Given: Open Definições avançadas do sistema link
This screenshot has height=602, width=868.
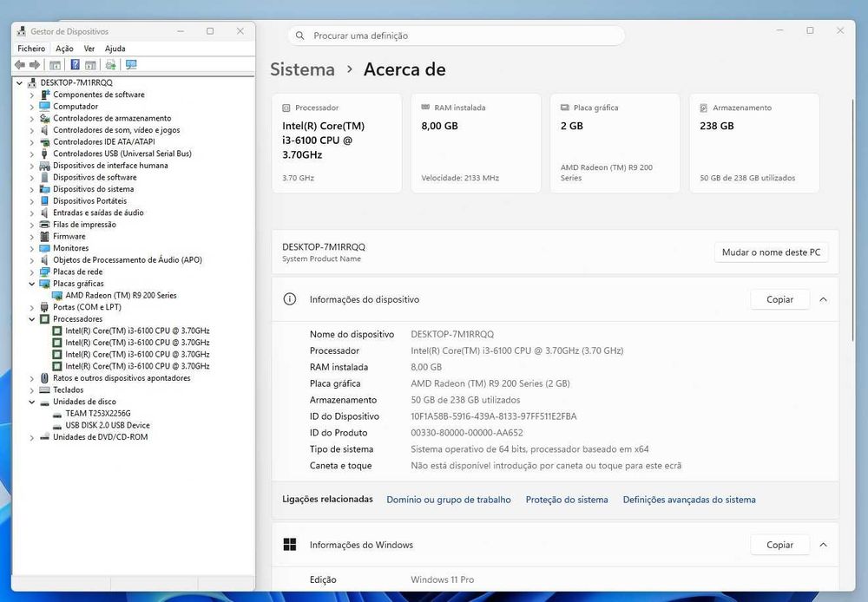Looking at the screenshot, I should 688,500.
